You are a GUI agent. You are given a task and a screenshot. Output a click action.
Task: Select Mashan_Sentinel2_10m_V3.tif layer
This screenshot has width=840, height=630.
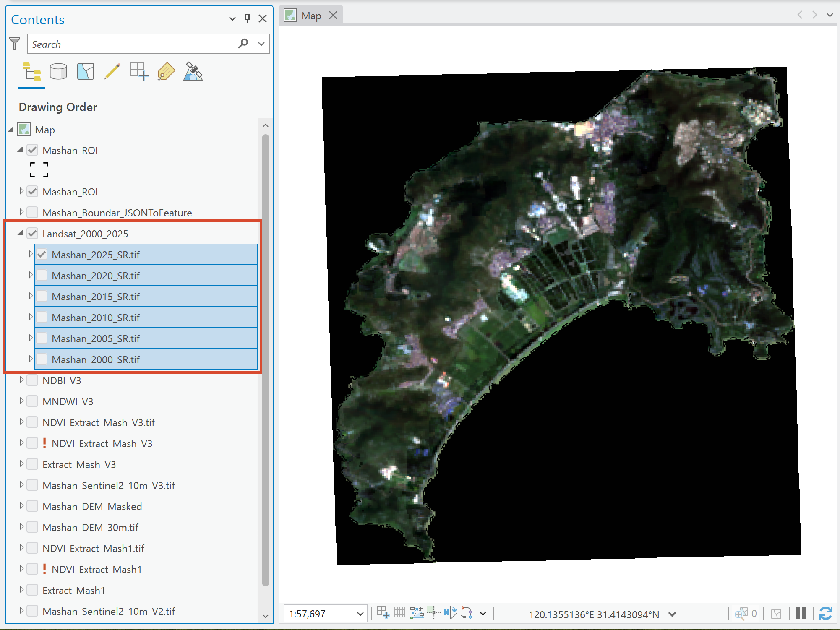click(x=109, y=485)
